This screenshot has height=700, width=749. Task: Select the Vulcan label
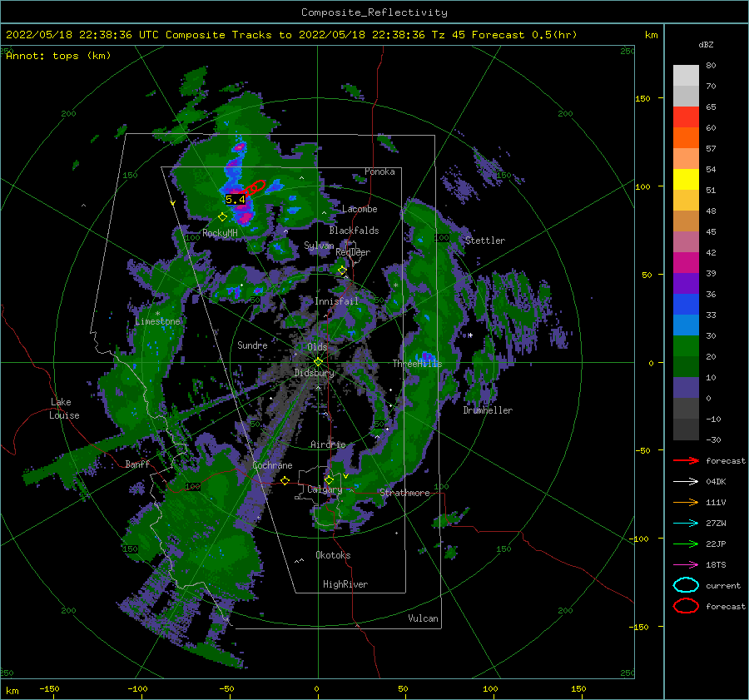(x=423, y=618)
